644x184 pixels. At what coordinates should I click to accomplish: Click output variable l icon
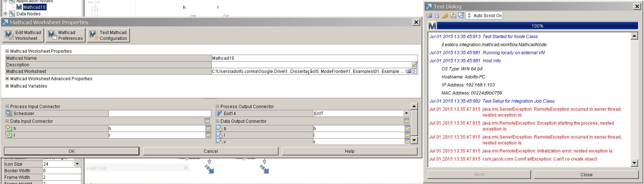(219, 135)
